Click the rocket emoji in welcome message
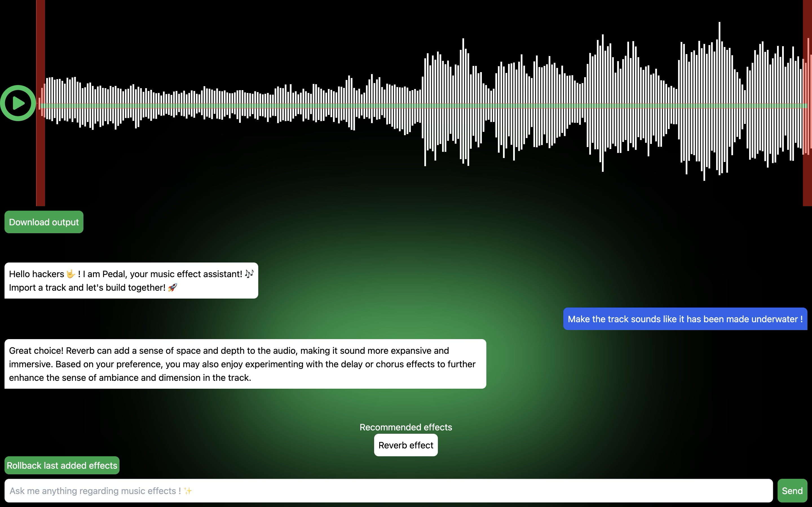The width and height of the screenshot is (812, 507). tap(173, 287)
